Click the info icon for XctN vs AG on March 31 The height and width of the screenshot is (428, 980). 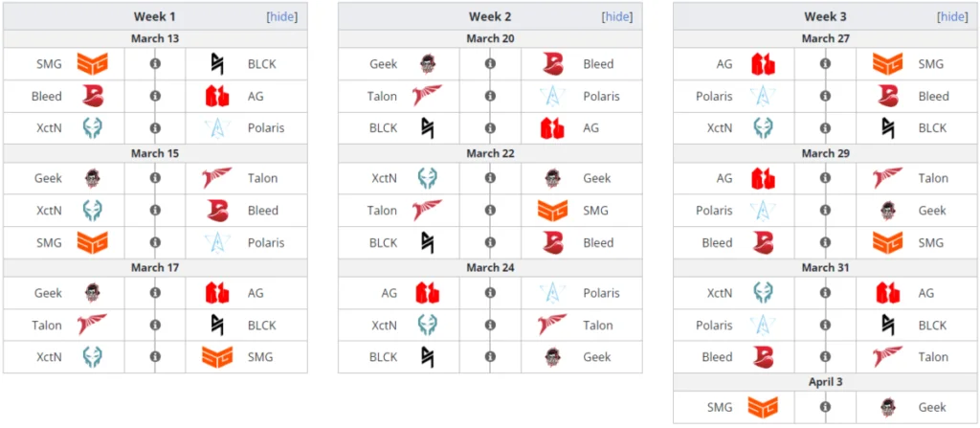point(825,293)
